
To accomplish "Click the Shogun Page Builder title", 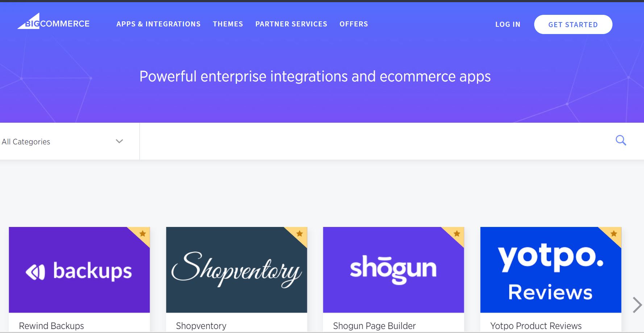I will tap(374, 326).
